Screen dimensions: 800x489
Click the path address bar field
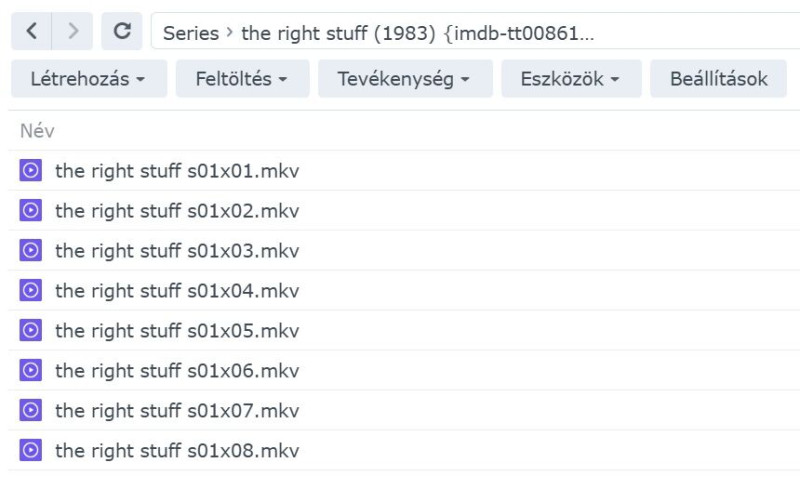point(476,31)
